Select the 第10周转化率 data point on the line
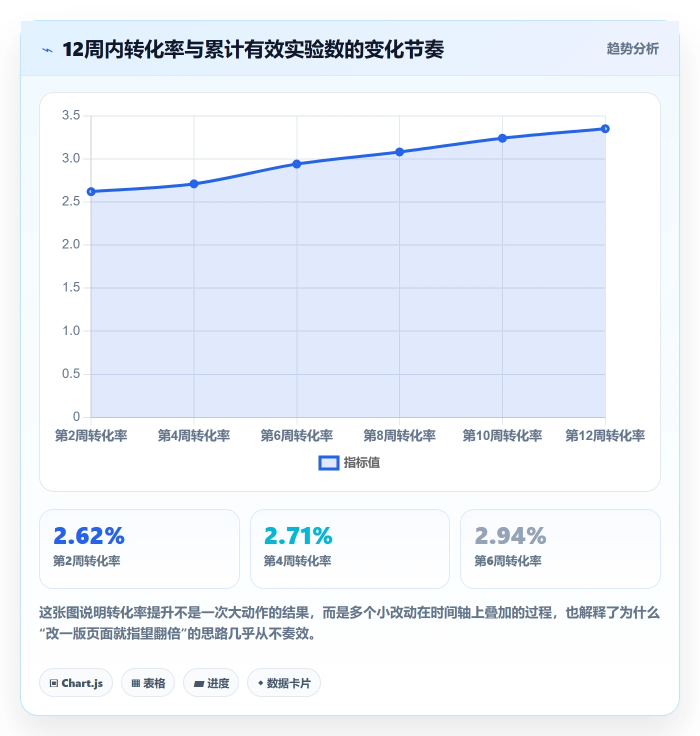Screen dimensions: 700x736 click(x=502, y=138)
